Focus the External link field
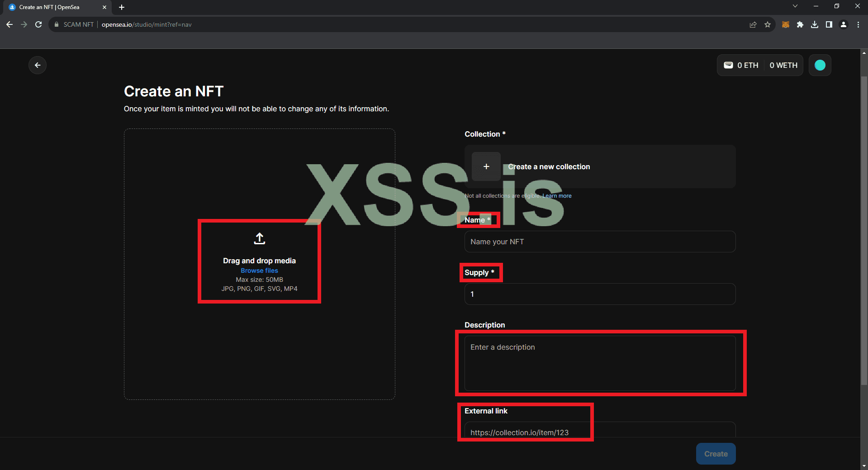 [600, 430]
